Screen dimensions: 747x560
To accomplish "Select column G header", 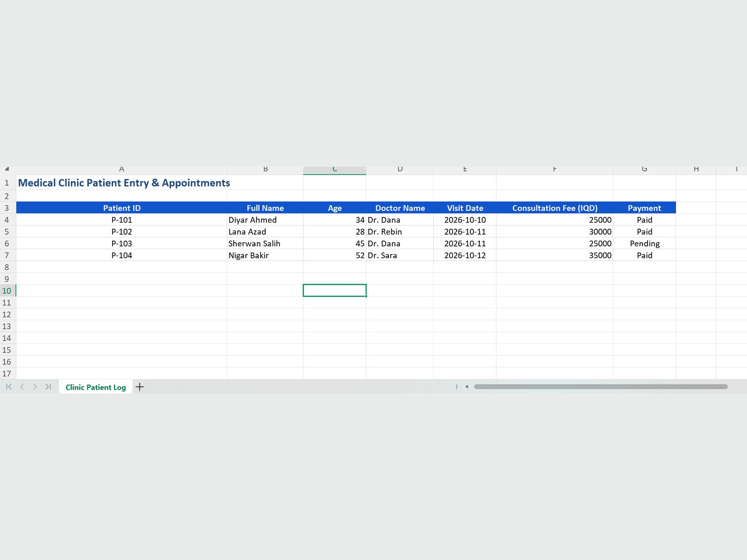I will (644, 170).
